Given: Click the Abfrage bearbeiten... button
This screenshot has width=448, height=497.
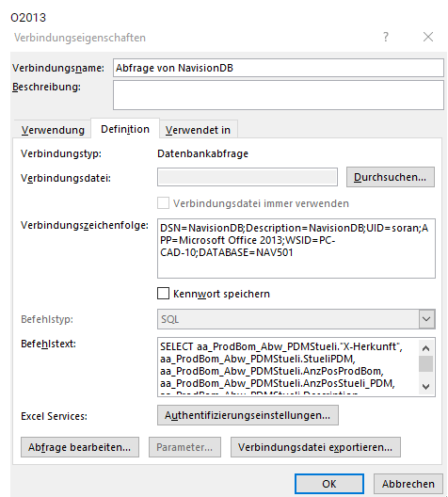Looking at the screenshot, I should 80,447.
